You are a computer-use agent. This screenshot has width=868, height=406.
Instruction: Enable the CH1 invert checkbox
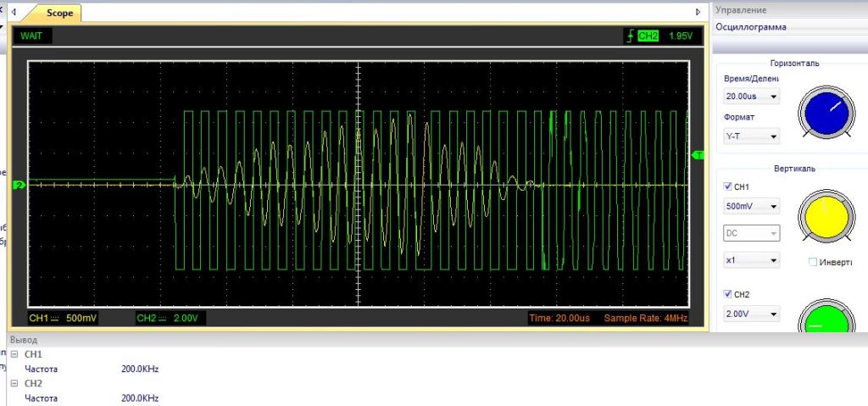click(813, 262)
